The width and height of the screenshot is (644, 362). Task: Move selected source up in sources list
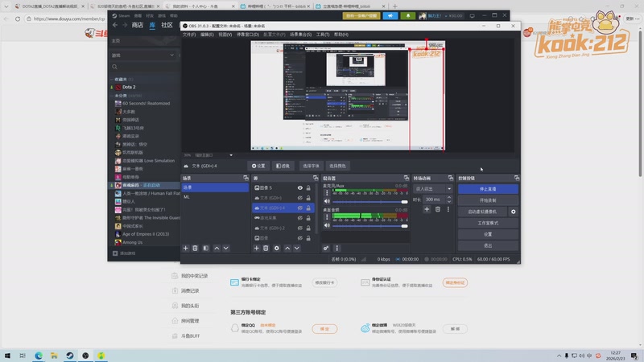click(x=287, y=249)
